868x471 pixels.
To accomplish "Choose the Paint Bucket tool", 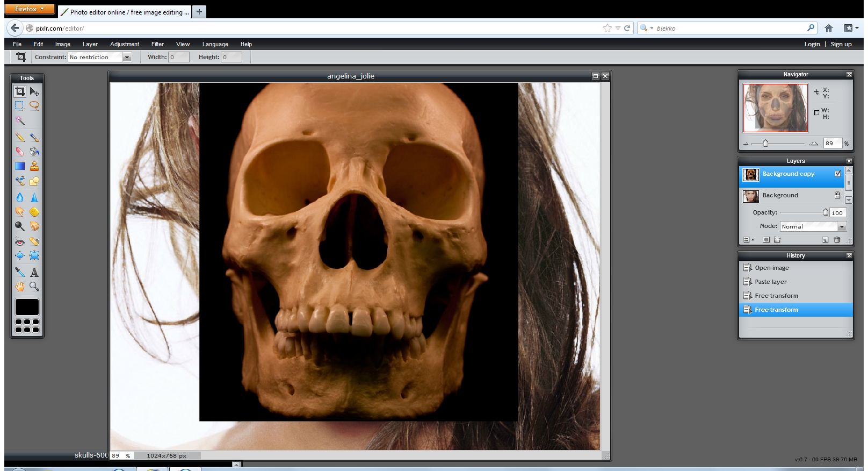I will click(x=34, y=152).
